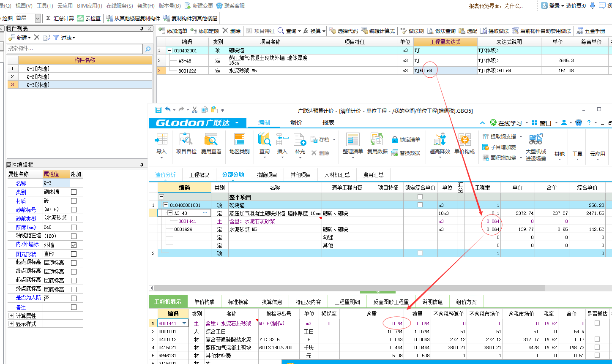Expand 计算属性 property group
612x364 pixels.
click(x=11, y=315)
